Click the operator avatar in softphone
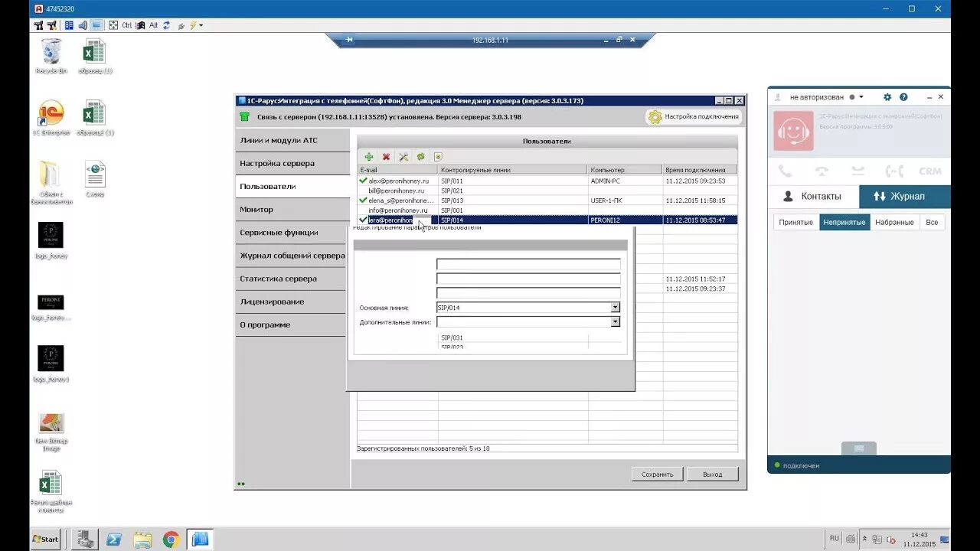 793,131
